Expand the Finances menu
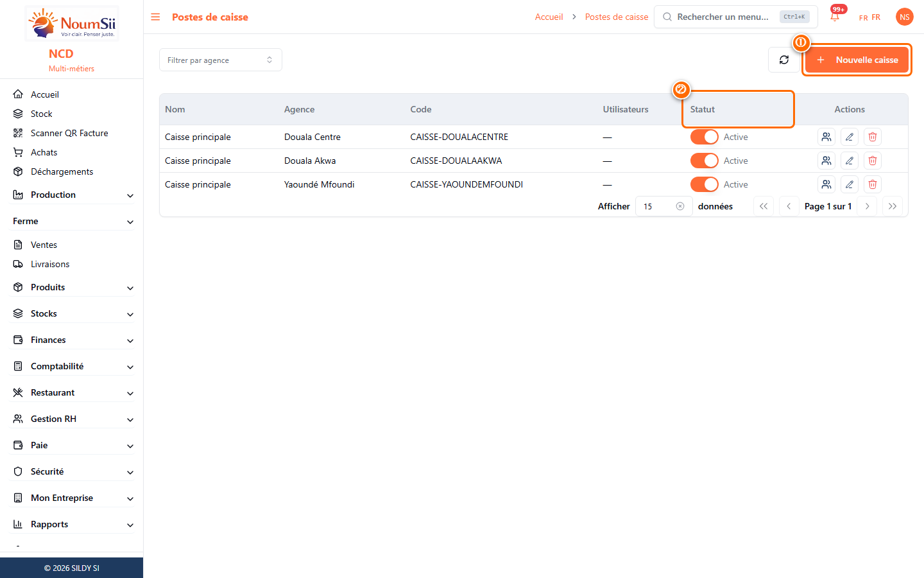Viewport: 924px width, 578px height. tap(73, 340)
